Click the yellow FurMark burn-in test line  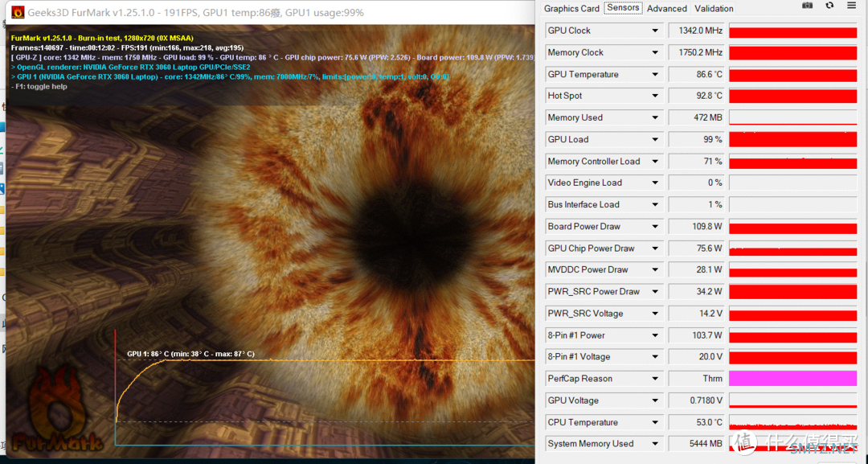102,39
